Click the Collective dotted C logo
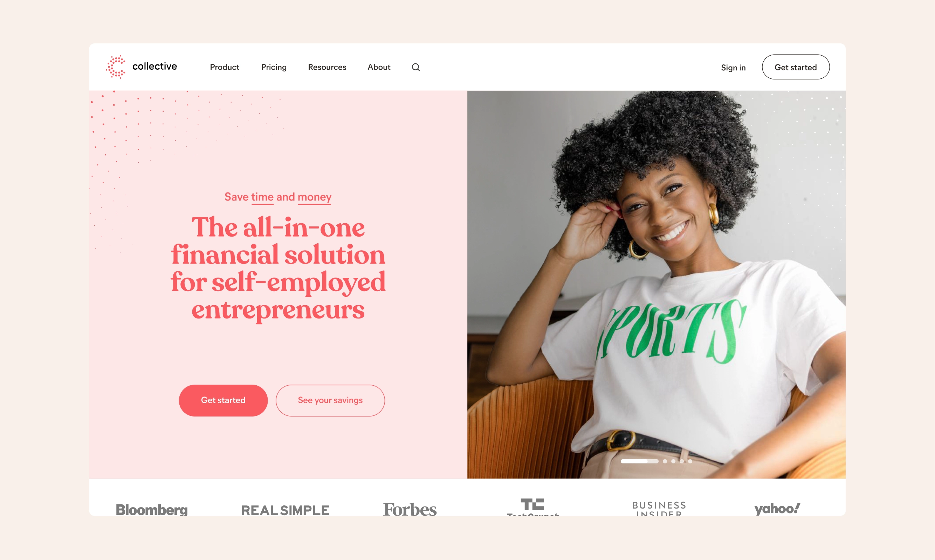Image resolution: width=935 pixels, height=560 pixels. click(x=116, y=67)
